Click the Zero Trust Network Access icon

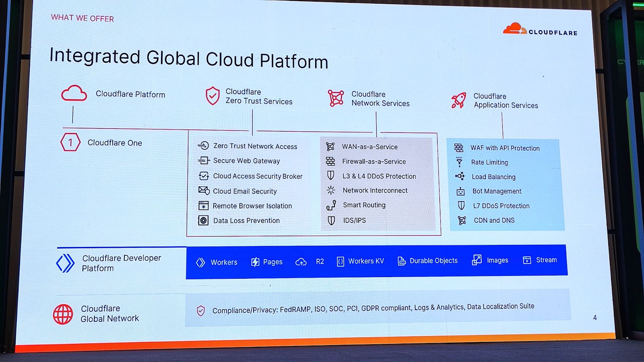coord(203,146)
